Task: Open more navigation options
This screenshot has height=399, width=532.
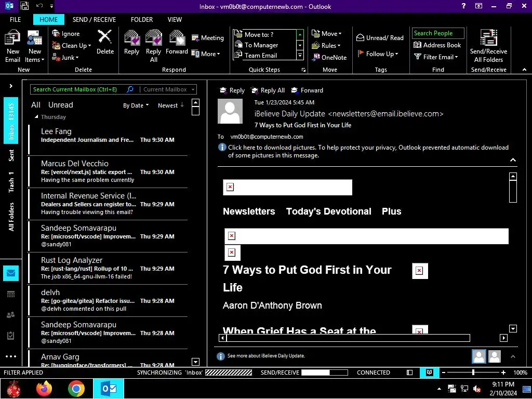Action: pyautogui.click(x=11, y=356)
